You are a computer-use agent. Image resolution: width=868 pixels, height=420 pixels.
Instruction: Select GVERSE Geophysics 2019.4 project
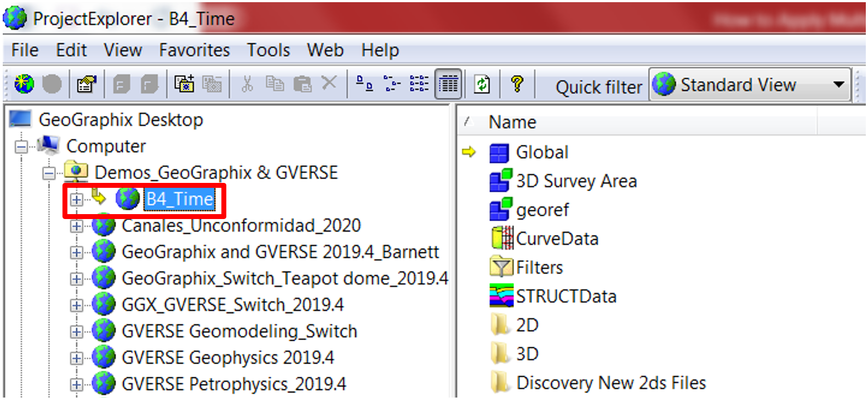228,358
